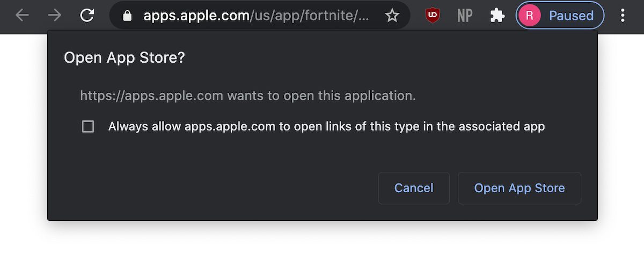Open Chrome's three-dot menu
The image size is (644, 267).
click(623, 16)
